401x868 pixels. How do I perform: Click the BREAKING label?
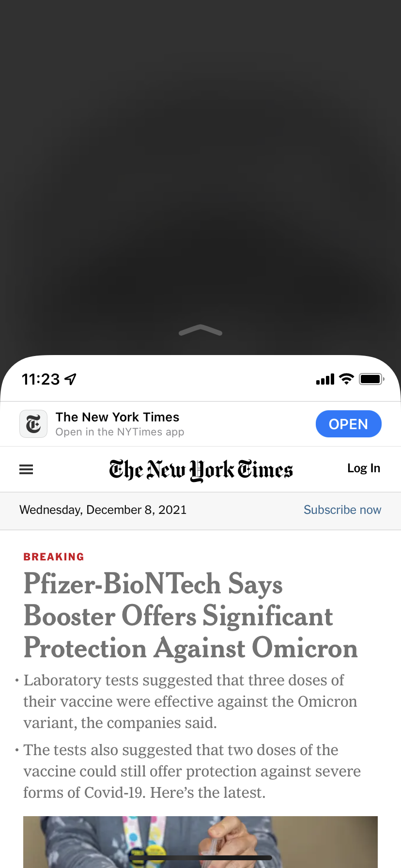click(54, 557)
